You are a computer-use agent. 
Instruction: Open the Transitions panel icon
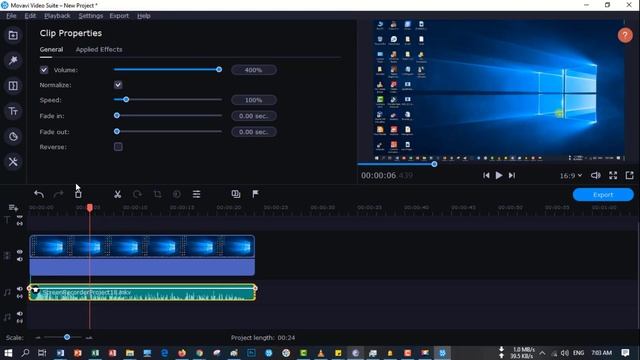tap(13, 86)
